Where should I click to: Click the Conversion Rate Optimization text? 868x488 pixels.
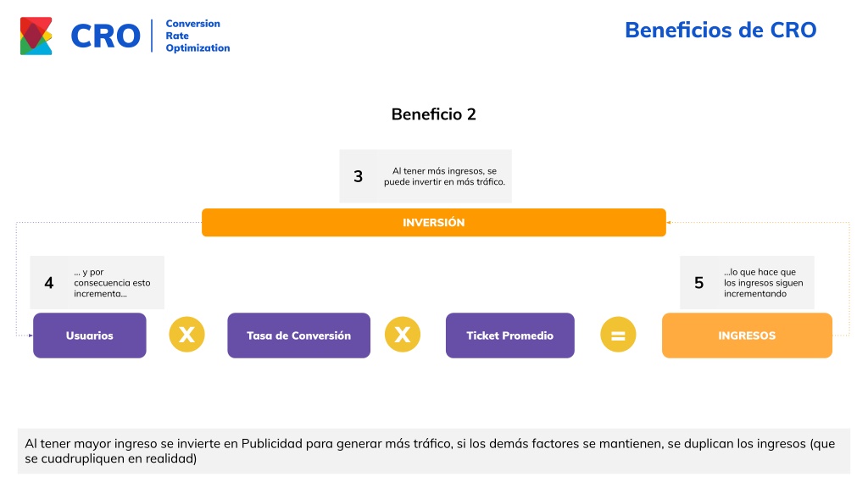[x=198, y=36]
